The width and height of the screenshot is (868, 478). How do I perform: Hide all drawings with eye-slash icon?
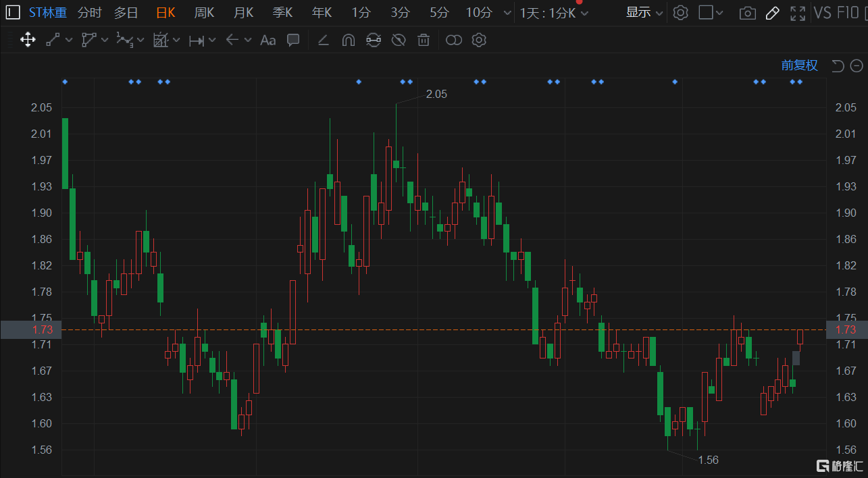click(x=399, y=40)
